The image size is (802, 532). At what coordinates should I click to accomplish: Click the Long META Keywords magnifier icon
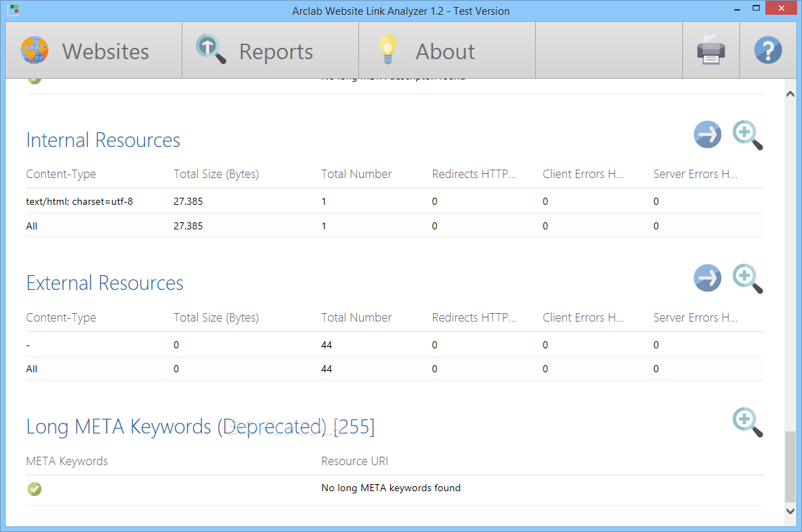747,422
